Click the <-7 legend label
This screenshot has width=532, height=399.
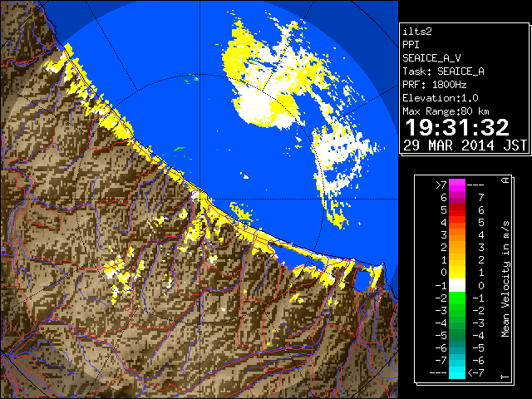tap(475, 373)
